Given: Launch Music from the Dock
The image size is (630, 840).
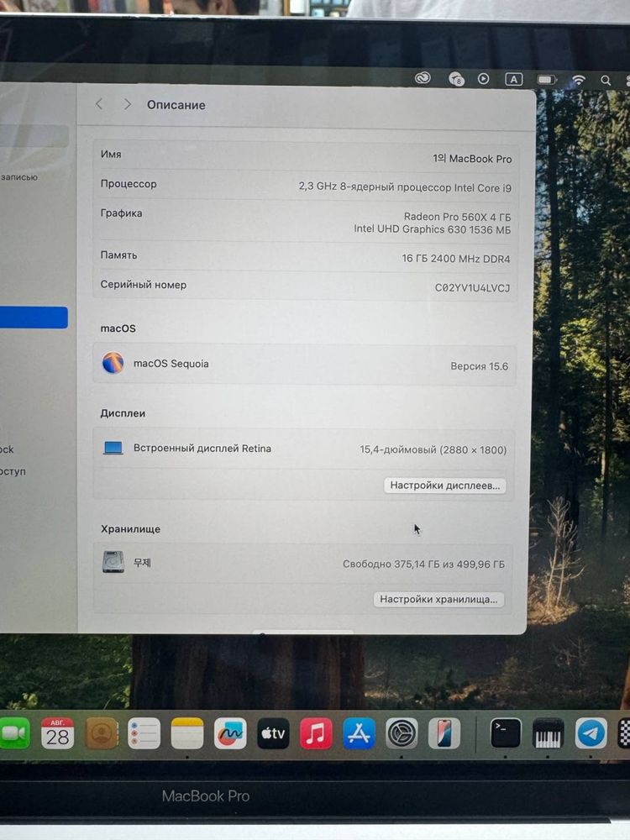Looking at the screenshot, I should 316,733.
